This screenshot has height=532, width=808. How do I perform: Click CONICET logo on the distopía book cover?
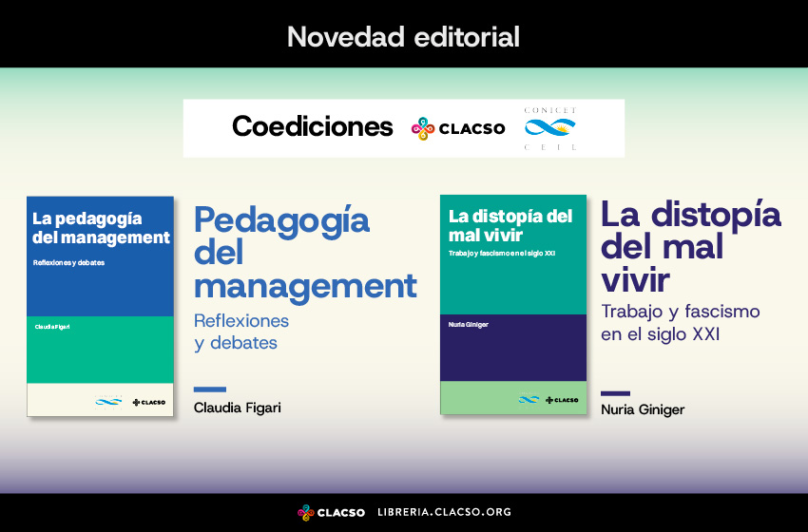point(529,399)
